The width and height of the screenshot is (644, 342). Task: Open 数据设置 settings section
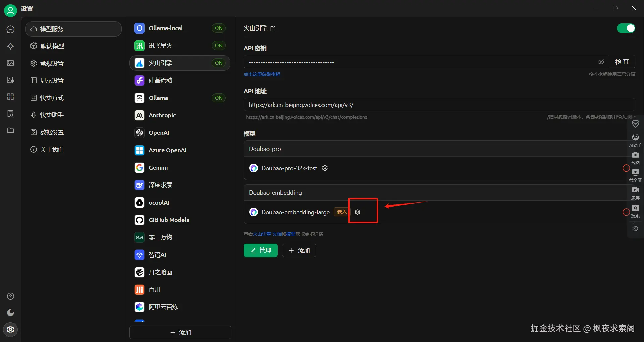(73, 132)
